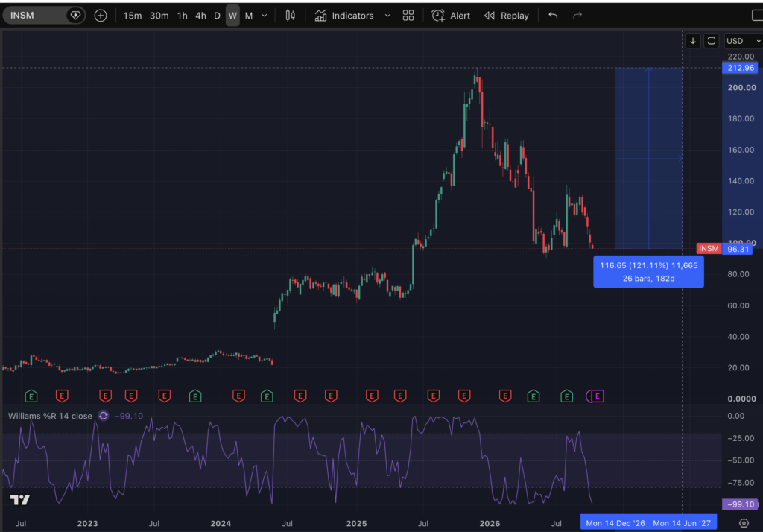This screenshot has height=532, width=763.
Task: Undo the last chart action
Action: click(x=553, y=16)
